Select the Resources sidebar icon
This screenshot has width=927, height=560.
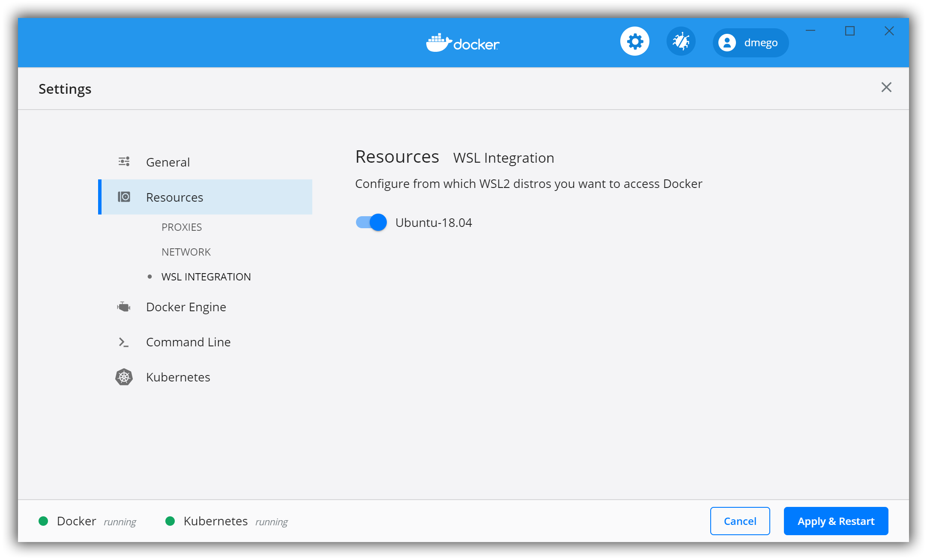124,197
